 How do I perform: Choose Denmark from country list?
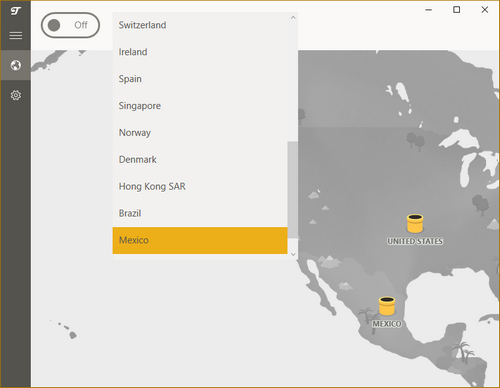pyautogui.click(x=200, y=160)
